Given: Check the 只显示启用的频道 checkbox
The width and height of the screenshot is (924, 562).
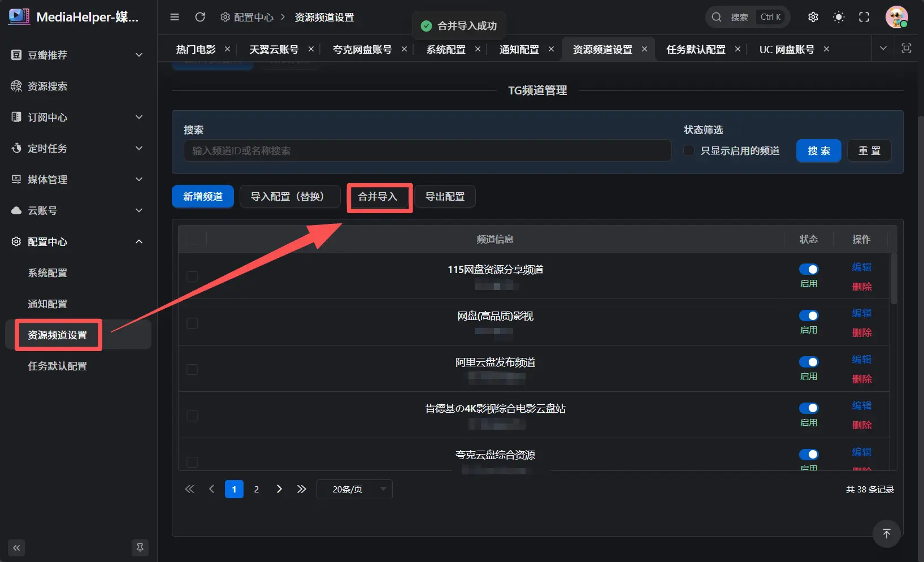Looking at the screenshot, I should click(689, 150).
